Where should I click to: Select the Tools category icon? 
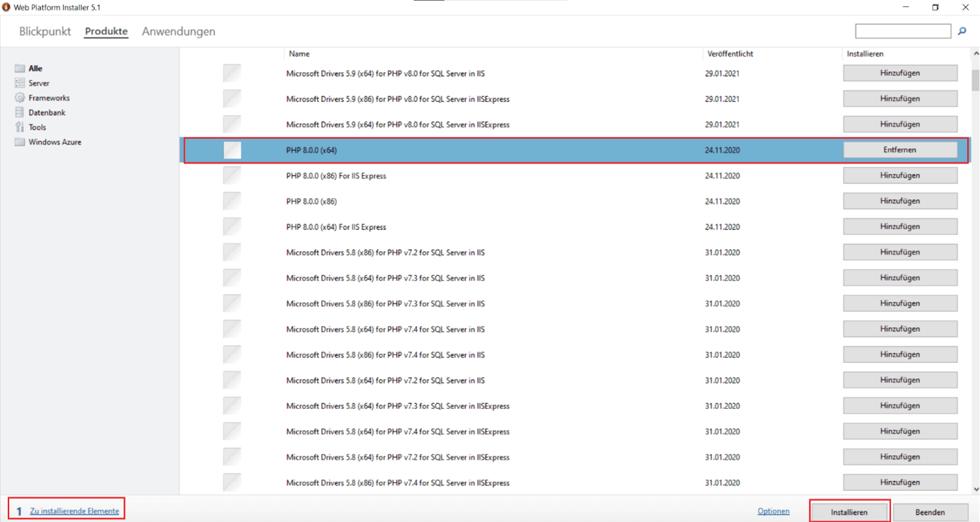20,127
